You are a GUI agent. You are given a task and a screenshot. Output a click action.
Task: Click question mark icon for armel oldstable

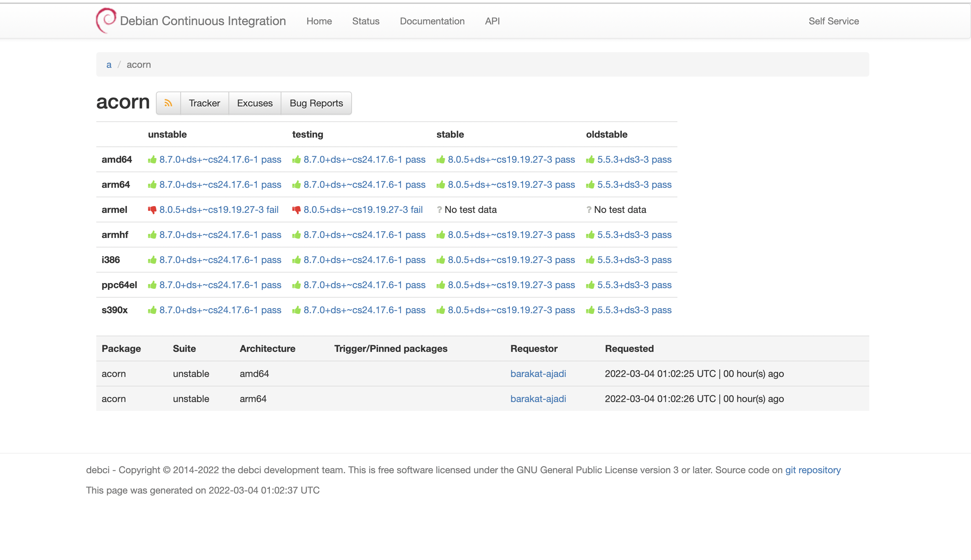point(589,209)
